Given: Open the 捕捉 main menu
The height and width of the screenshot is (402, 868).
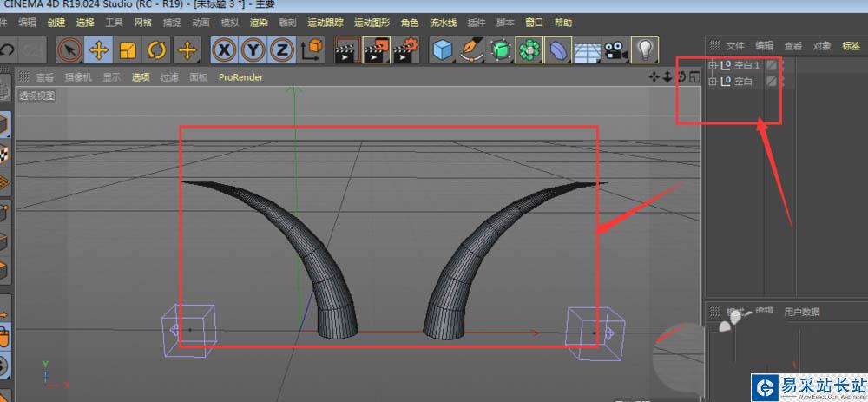Looking at the screenshot, I should pos(172,23).
